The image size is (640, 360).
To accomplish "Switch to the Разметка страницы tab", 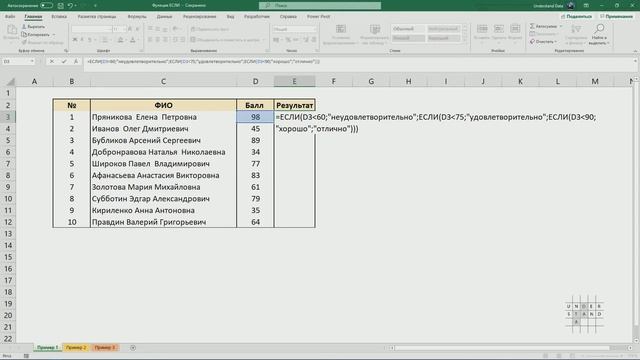I will (97, 17).
